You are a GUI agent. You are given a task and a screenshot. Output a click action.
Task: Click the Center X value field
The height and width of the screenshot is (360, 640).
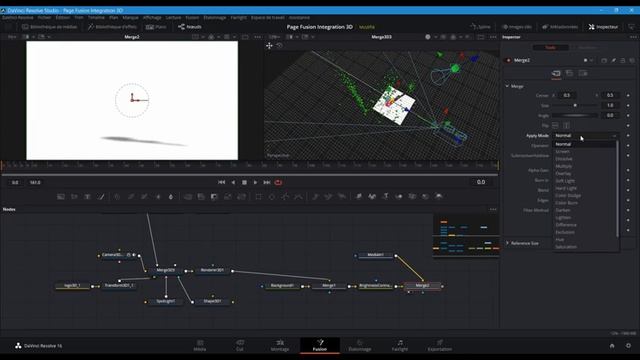[567, 95]
